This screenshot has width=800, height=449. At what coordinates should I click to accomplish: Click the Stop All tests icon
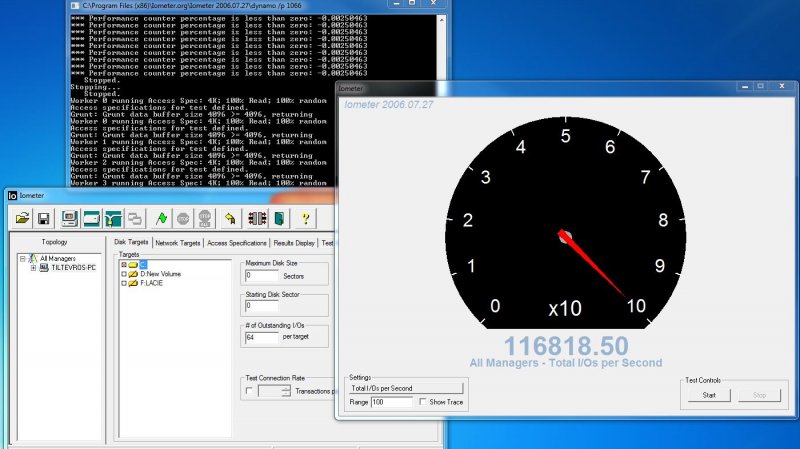pyautogui.click(x=205, y=219)
